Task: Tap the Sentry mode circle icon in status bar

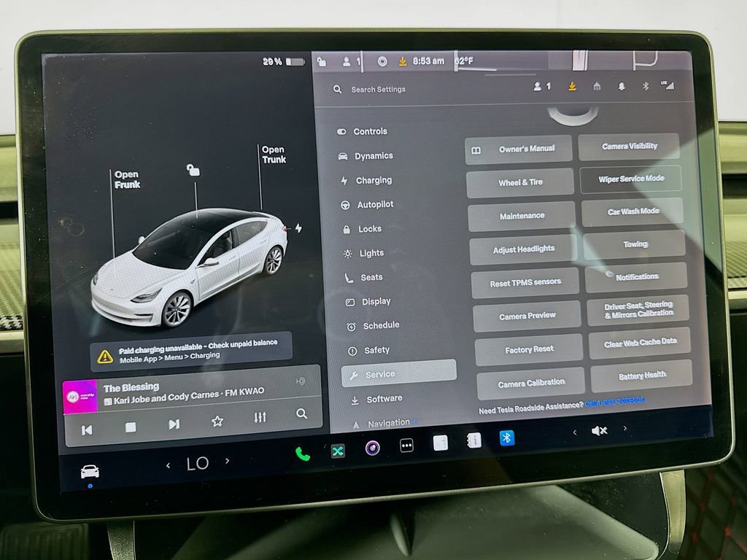Action: (x=382, y=61)
